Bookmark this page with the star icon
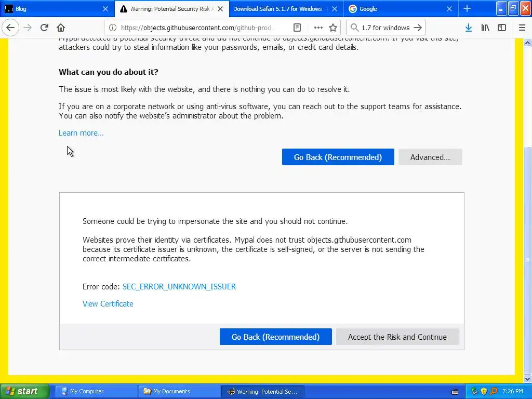 tap(333, 28)
